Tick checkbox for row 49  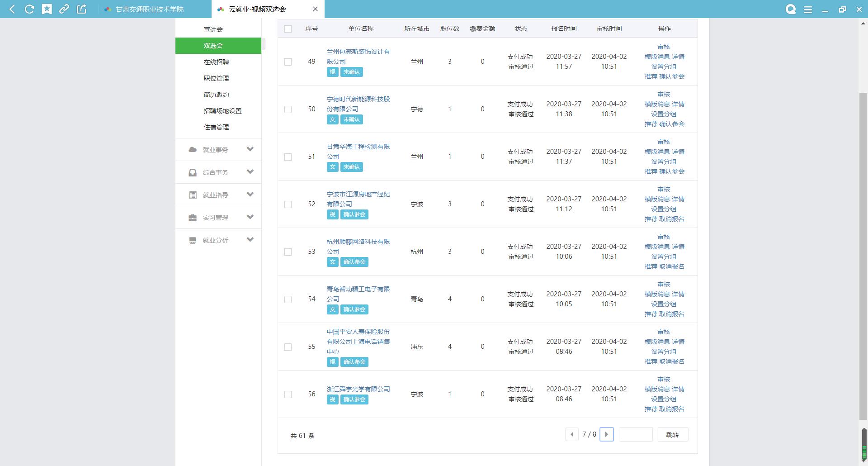pos(288,62)
